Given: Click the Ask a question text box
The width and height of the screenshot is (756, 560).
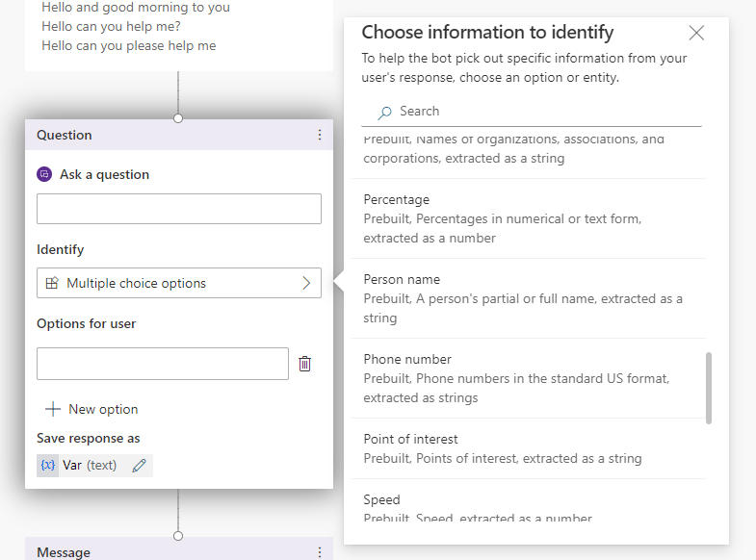Looking at the screenshot, I should [178, 209].
